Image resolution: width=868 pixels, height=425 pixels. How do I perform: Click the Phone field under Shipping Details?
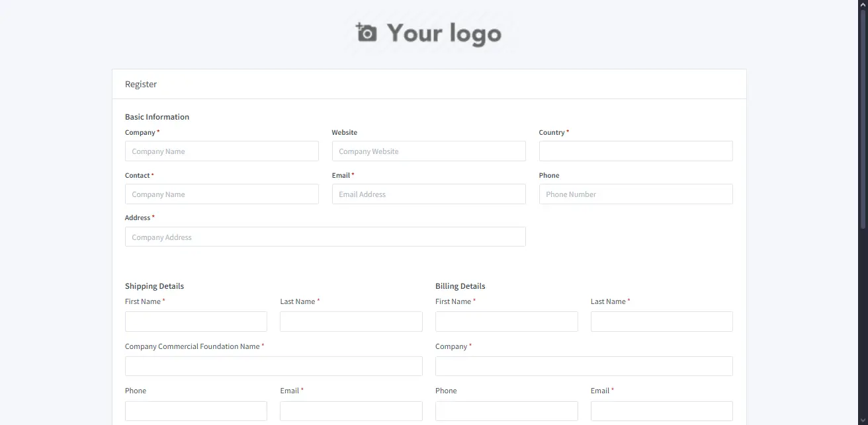click(196, 410)
